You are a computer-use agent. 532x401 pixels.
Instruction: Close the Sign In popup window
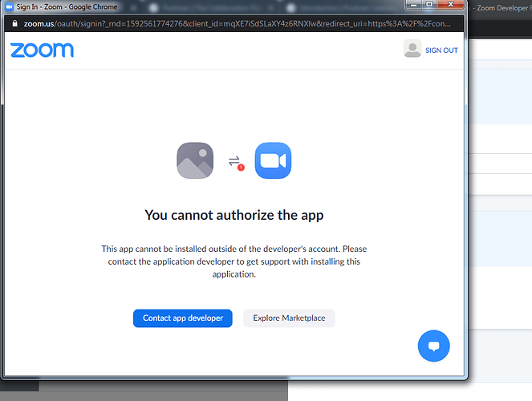pyautogui.click(x=451, y=5)
